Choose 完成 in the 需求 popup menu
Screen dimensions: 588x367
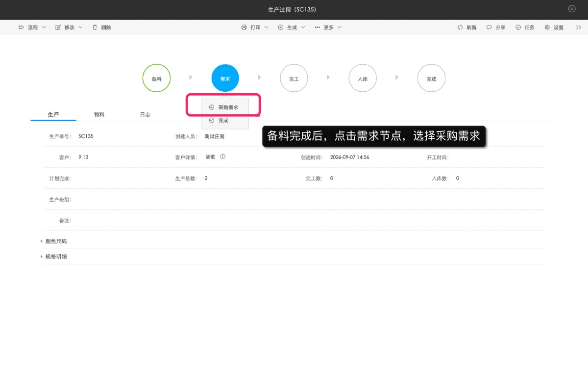click(x=225, y=120)
